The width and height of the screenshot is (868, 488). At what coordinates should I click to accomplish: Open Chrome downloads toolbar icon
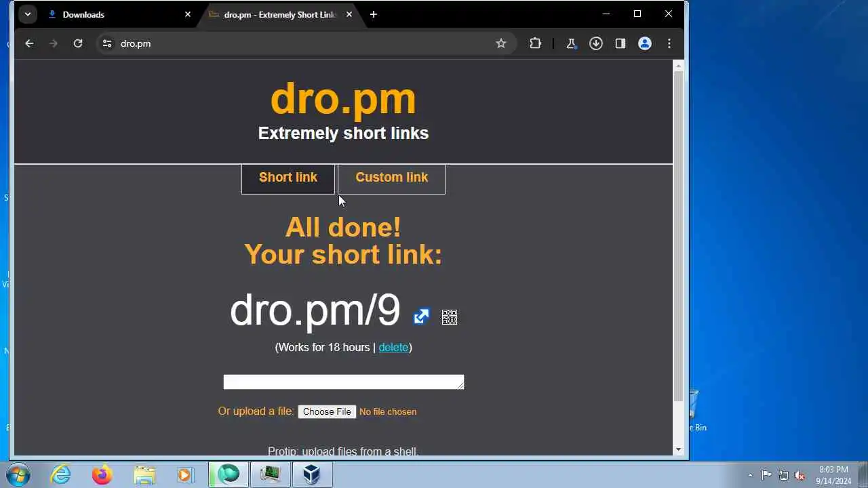tap(596, 43)
